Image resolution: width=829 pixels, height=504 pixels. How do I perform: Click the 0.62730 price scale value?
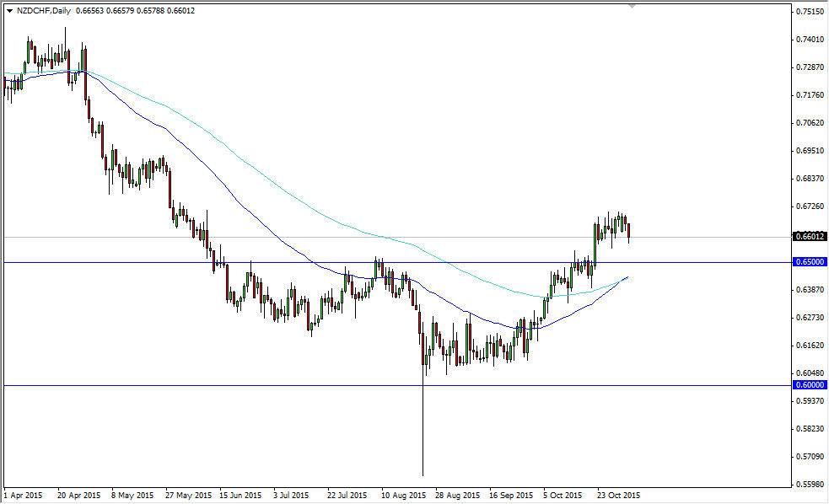click(810, 318)
